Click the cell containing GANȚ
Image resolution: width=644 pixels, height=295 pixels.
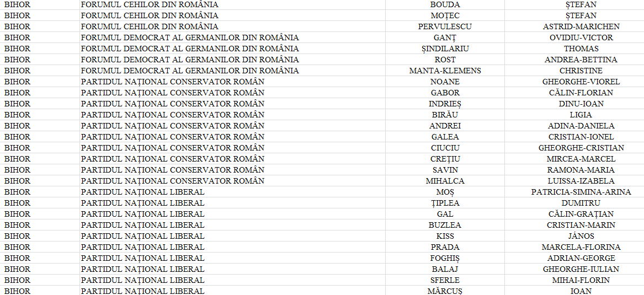(445, 37)
